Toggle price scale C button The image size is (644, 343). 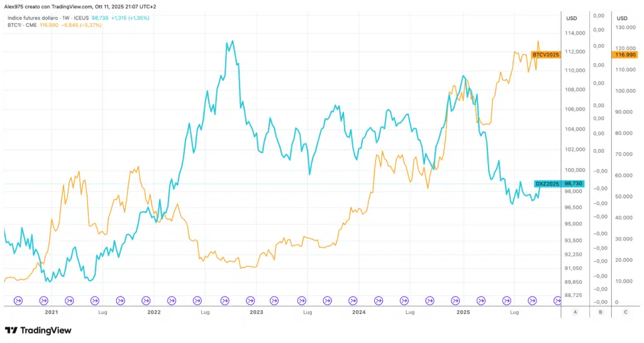625,312
